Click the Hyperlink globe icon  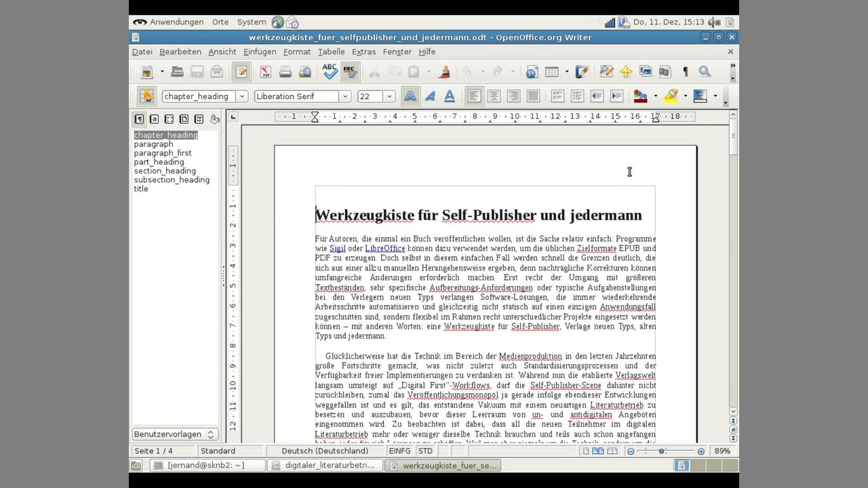coord(532,72)
